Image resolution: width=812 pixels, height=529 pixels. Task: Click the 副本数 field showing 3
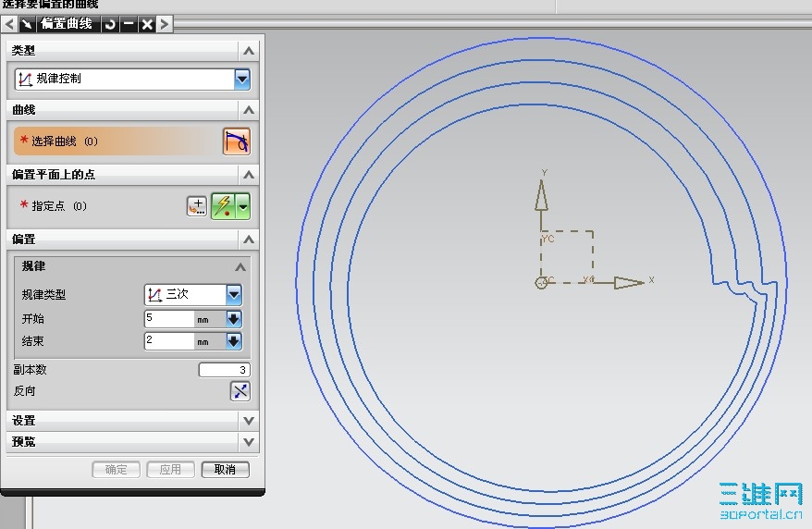(x=225, y=370)
